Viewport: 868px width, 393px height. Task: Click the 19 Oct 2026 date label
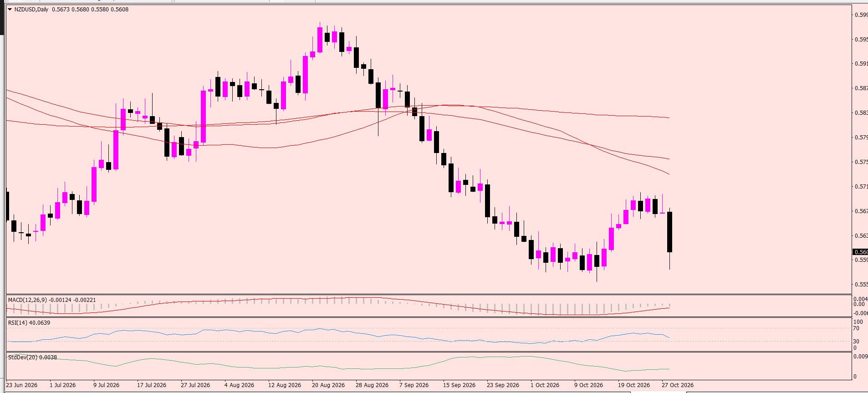tap(634, 385)
